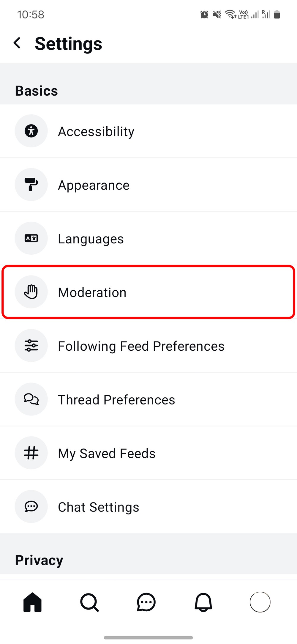This screenshot has width=297, height=644.
Task: Tap the Languages translate icon
Action: click(x=31, y=238)
